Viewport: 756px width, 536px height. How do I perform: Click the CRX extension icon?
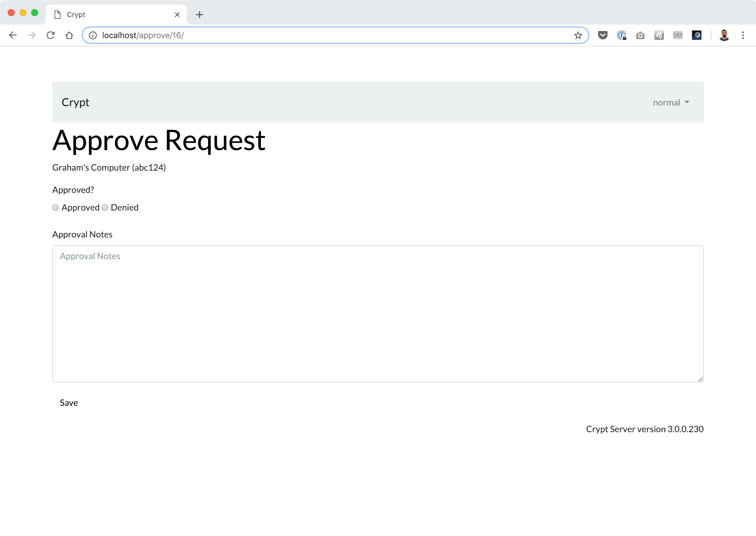678,35
